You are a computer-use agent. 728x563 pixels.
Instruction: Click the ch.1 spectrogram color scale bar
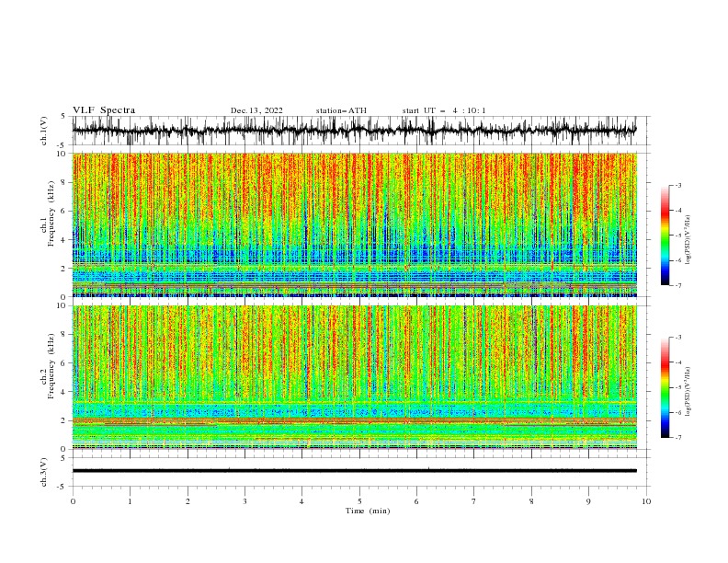tap(665, 236)
